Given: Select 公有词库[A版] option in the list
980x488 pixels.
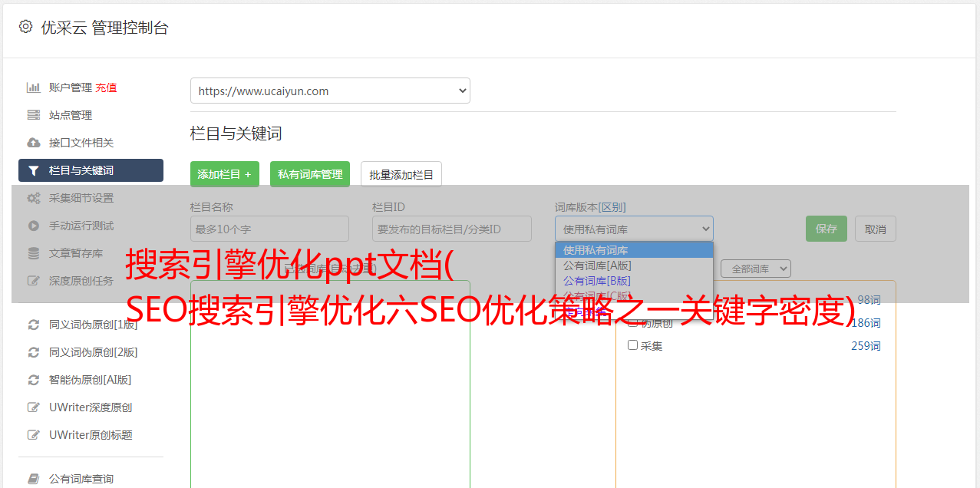Looking at the screenshot, I should [634, 265].
